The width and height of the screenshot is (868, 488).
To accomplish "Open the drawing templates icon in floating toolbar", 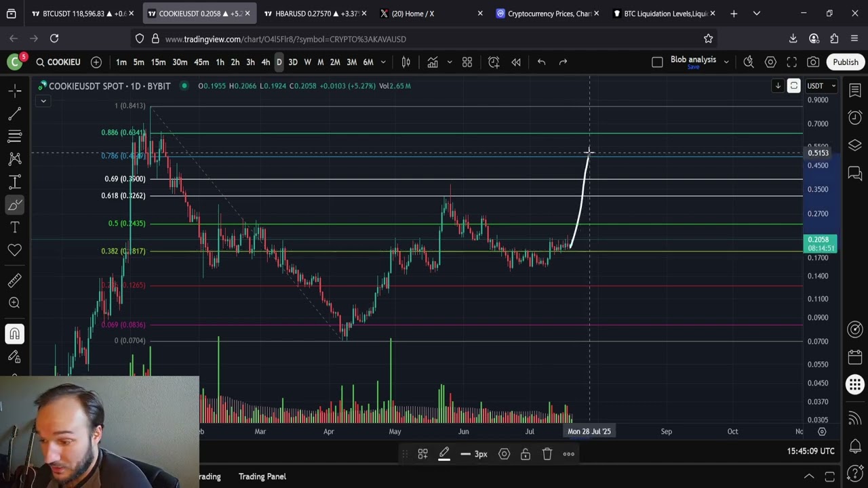I will tap(422, 454).
